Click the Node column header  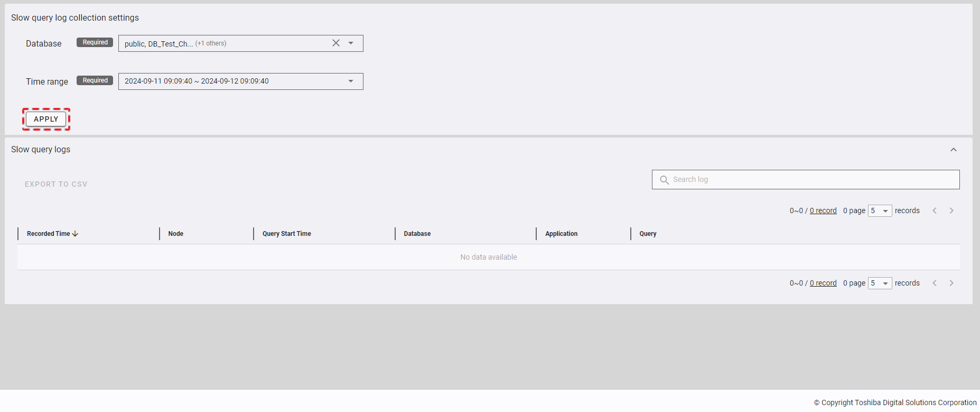pos(176,234)
